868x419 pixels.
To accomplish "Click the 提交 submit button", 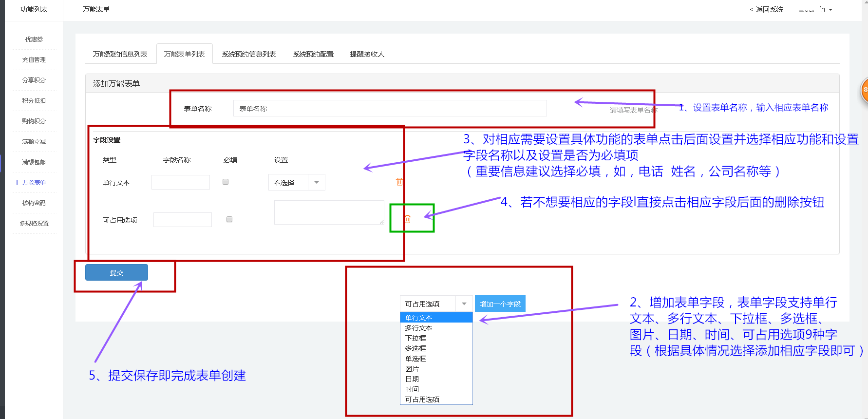I will (x=116, y=273).
